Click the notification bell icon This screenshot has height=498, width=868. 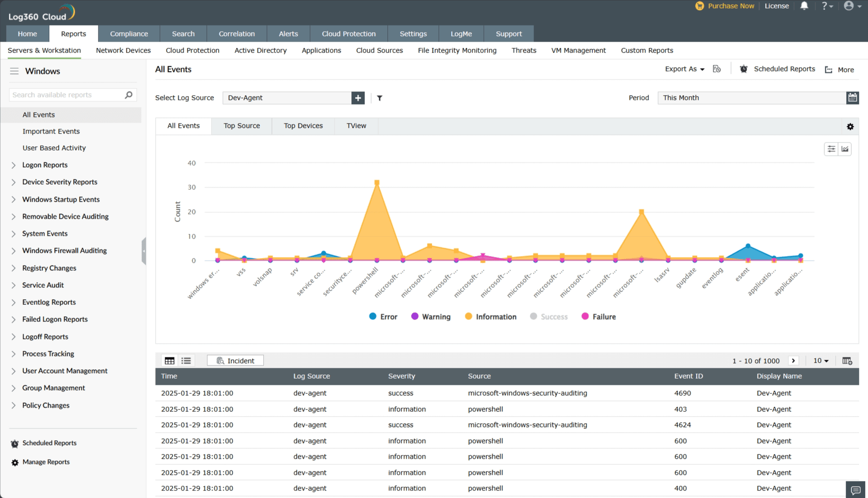point(804,6)
